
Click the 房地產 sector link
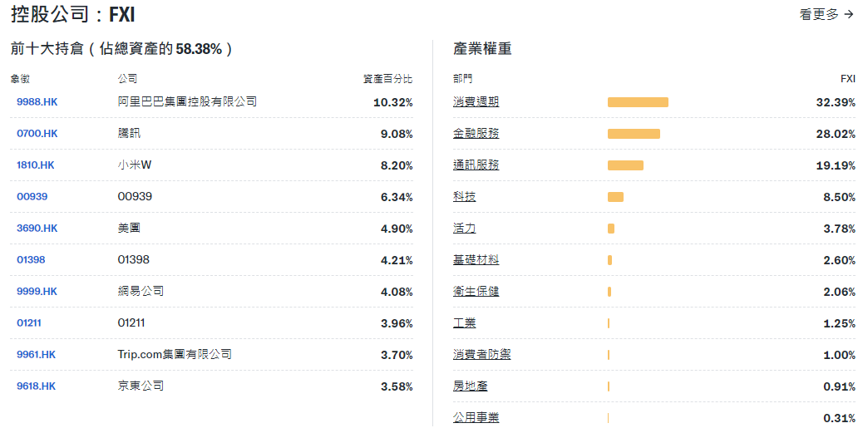coord(471,386)
